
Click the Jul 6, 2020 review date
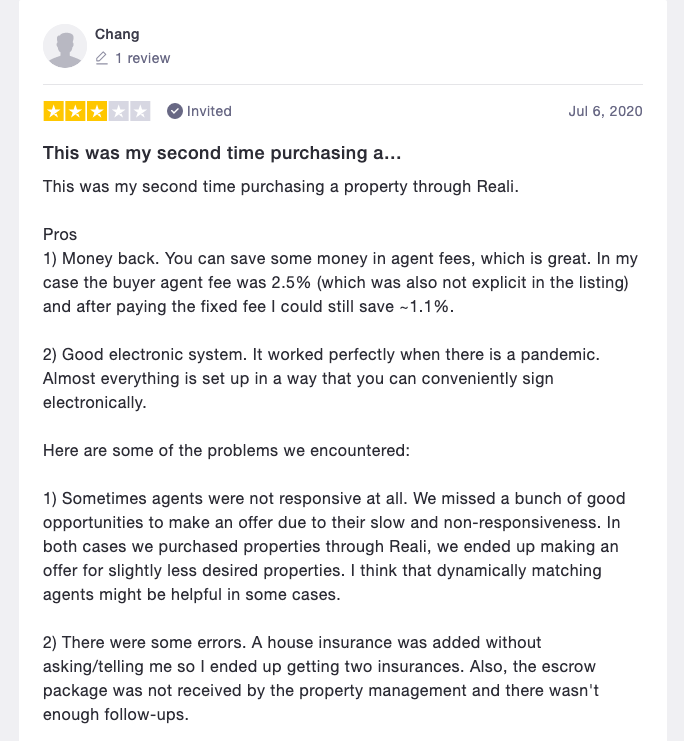605,111
